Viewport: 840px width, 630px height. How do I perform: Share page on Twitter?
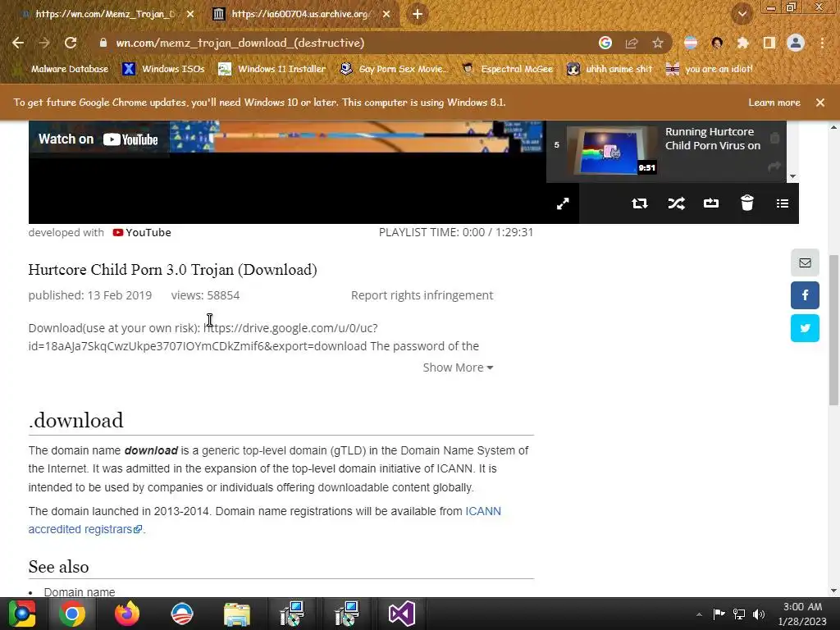(805, 328)
